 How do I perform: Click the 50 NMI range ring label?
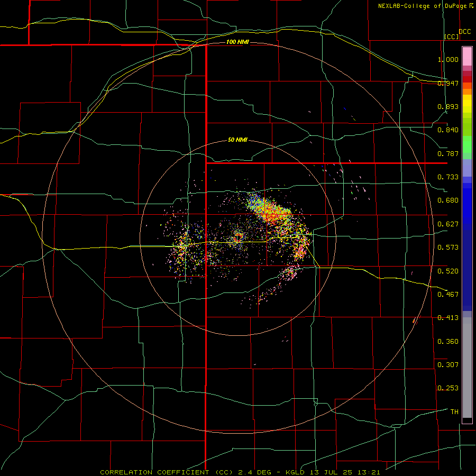[x=237, y=140]
